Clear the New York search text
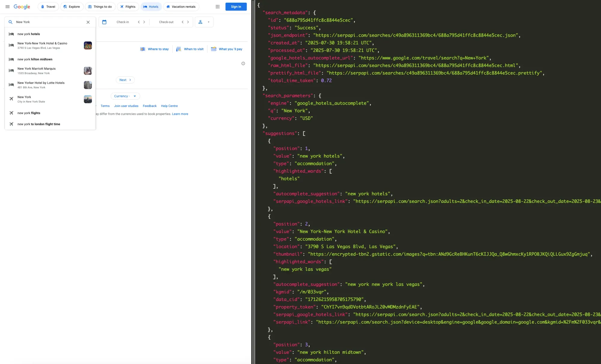The image size is (601, 364). (88, 22)
